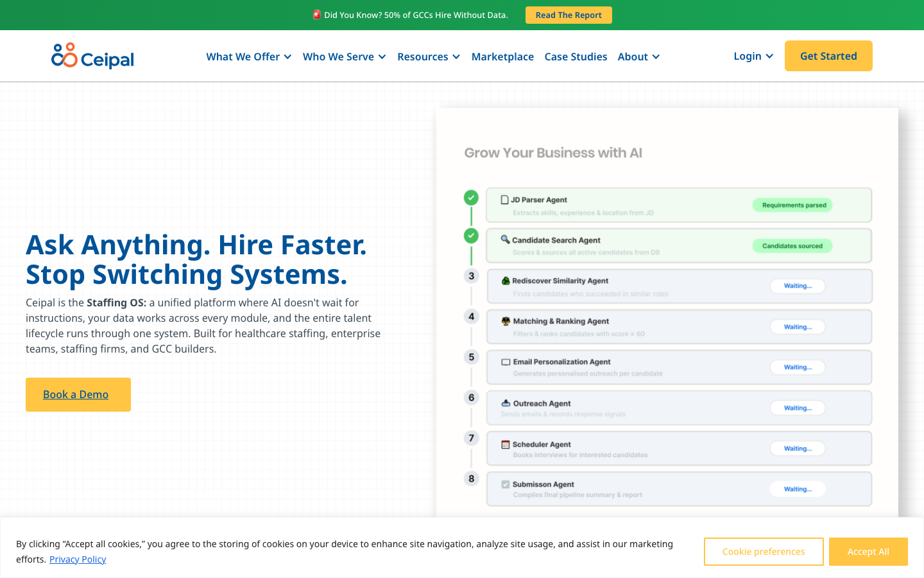Open Cookie preferences
The width and height of the screenshot is (924, 578).
pyautogui.click(x=764, y=552)
